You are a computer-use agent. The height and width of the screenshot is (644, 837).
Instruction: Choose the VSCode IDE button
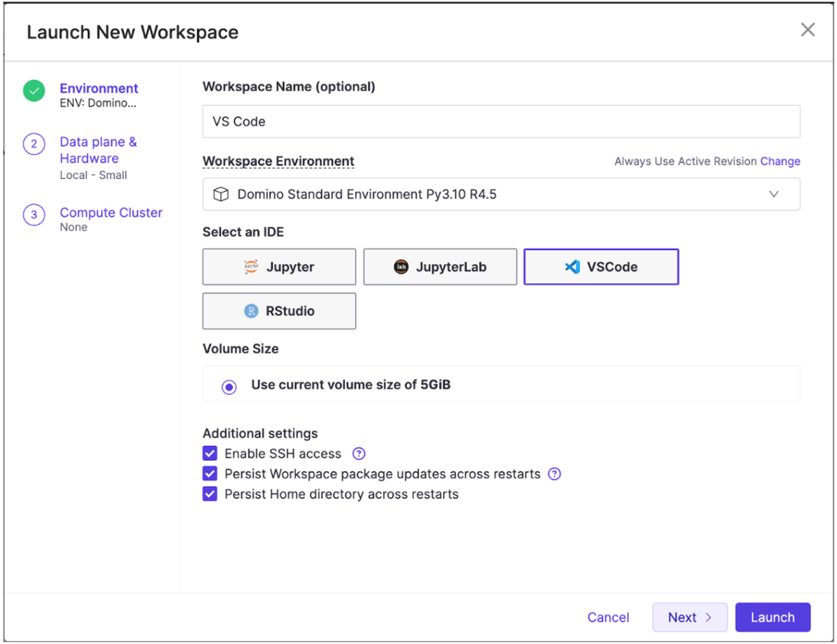point(601,267)
